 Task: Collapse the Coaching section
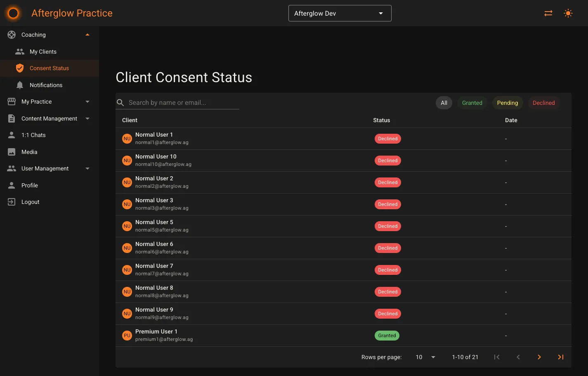tap(87, 35)
